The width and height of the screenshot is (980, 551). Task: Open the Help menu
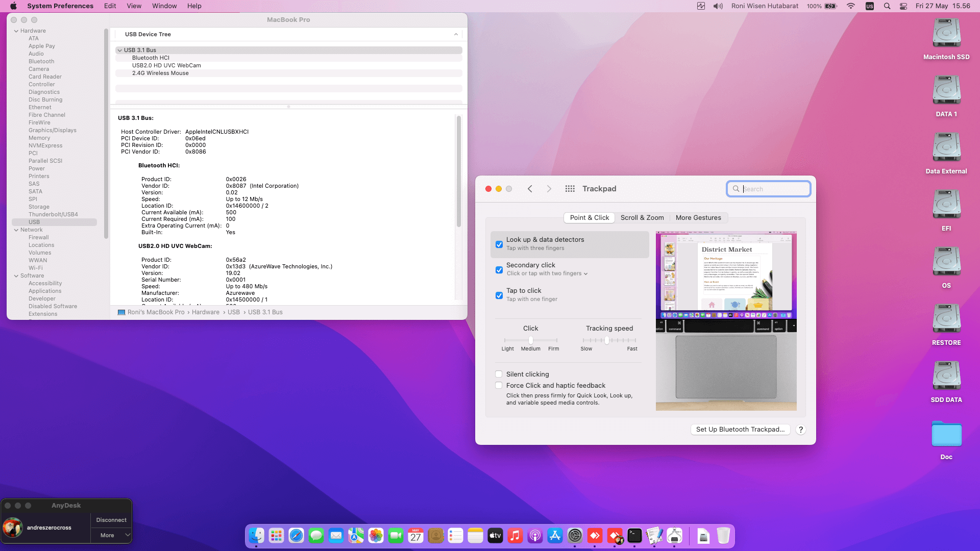coord(194,6)
